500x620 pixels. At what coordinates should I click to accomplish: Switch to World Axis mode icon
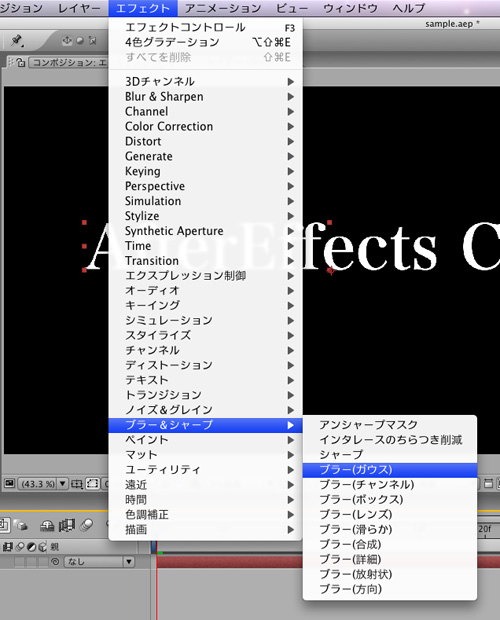coord(80,40)
